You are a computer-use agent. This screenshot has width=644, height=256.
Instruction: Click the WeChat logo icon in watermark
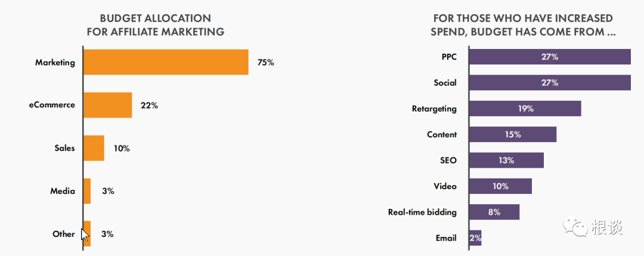(575, 227)
